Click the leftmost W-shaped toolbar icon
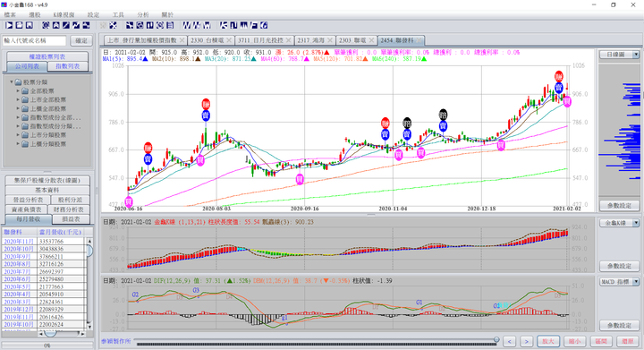Screen dimensions: 644x350 [186, 25]
